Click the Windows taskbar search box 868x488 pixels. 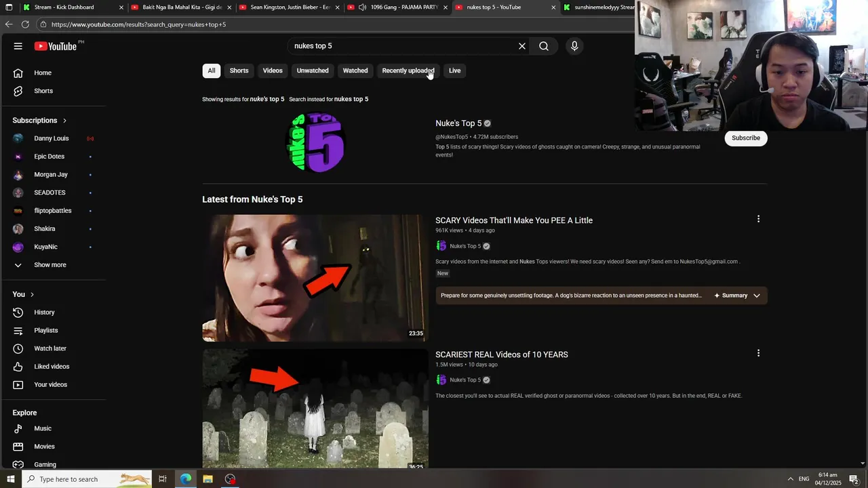[87, 479]
